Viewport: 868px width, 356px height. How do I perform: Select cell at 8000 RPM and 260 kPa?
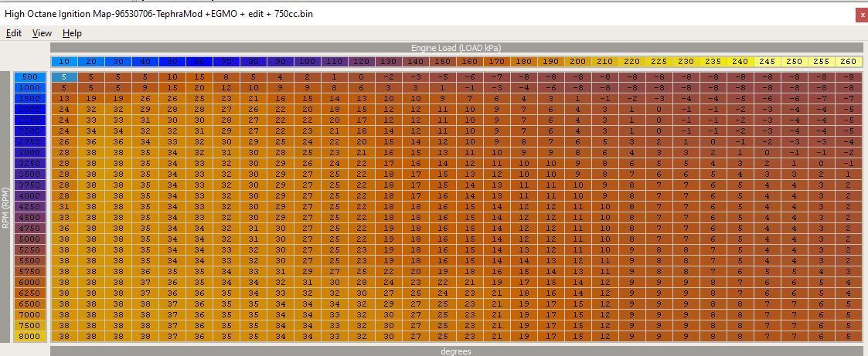click(849, 337)
